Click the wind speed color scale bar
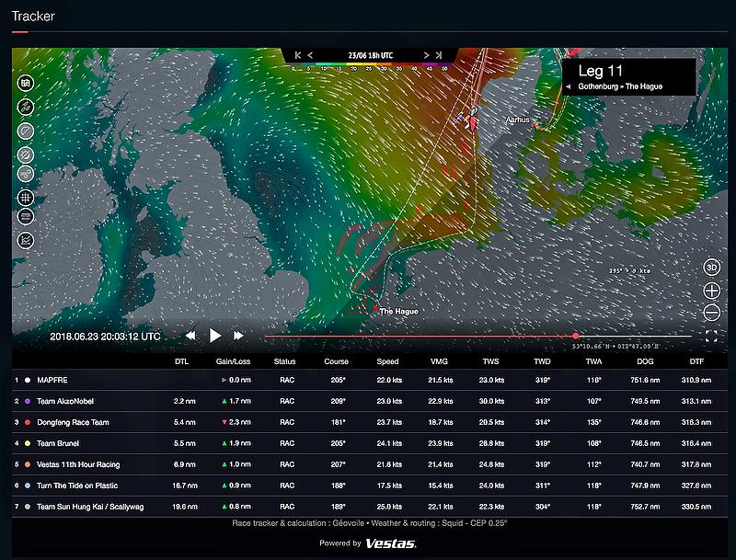Viewport: 736px width, 560px height. (x=370, y=64)
